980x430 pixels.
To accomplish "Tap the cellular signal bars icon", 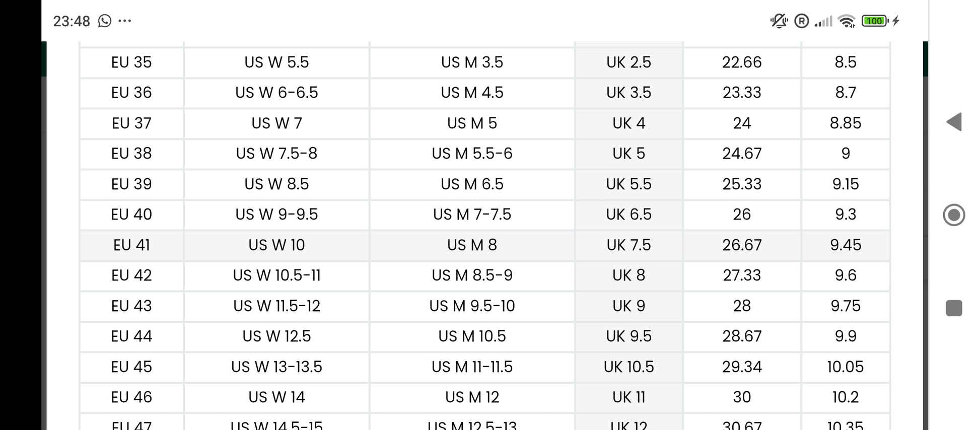I will pyautogui.click(x=823, y=21).
